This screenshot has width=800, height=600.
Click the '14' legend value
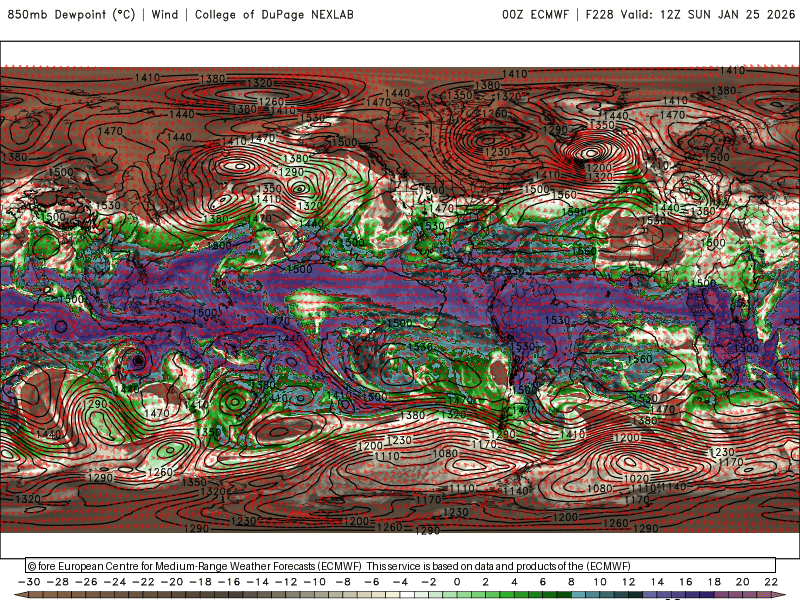point(657,582)
